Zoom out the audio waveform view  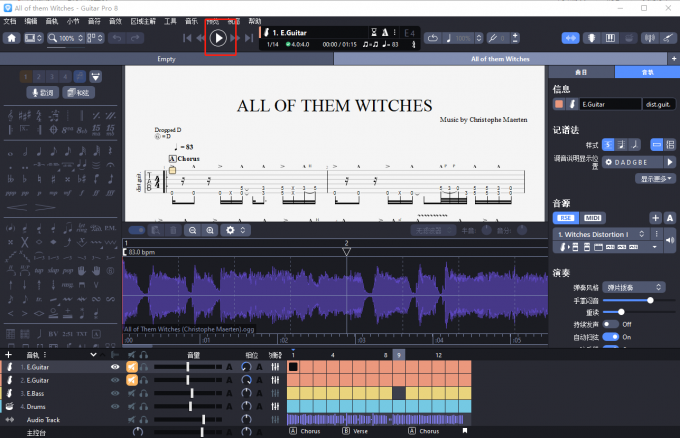(x=190, y=230)
